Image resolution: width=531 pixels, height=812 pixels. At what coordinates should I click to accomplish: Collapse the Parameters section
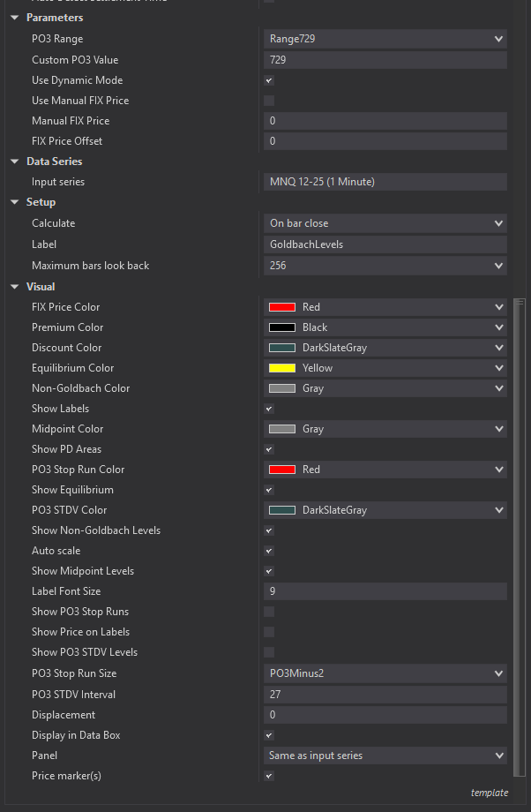[15, 18]
